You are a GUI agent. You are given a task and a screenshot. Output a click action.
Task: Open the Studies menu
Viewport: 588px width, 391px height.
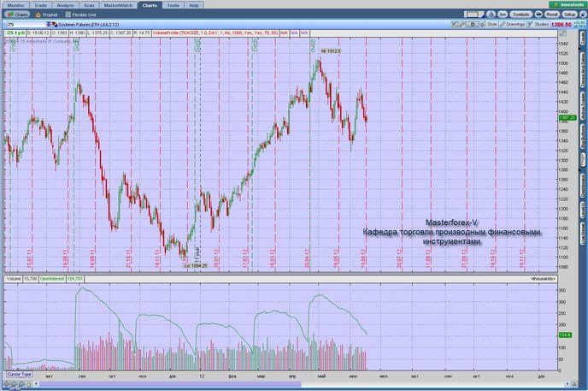click(x=538, y=24)
